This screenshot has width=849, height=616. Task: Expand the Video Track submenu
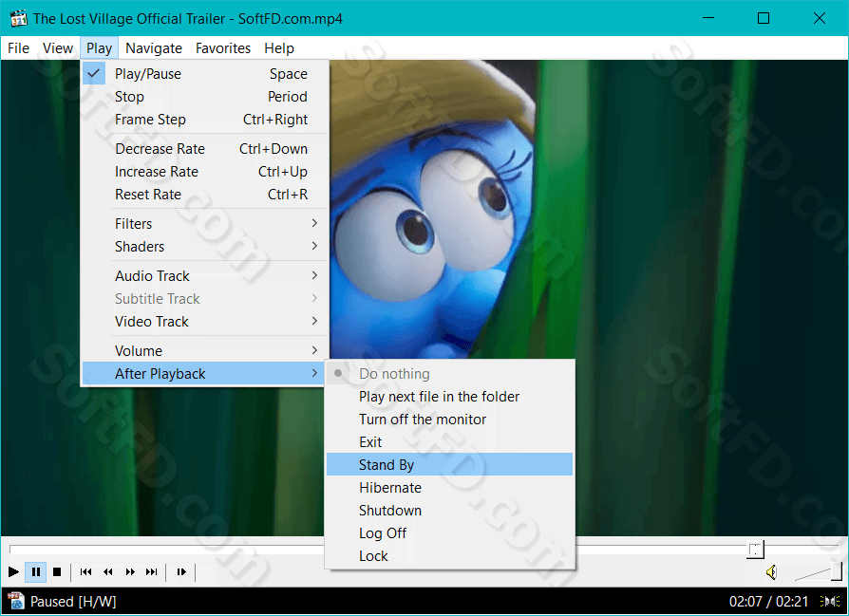pos(205,322)
